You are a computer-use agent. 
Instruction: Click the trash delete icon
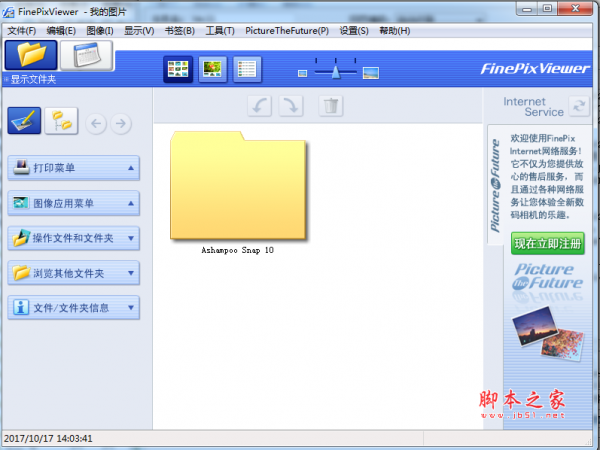(331, 106)
